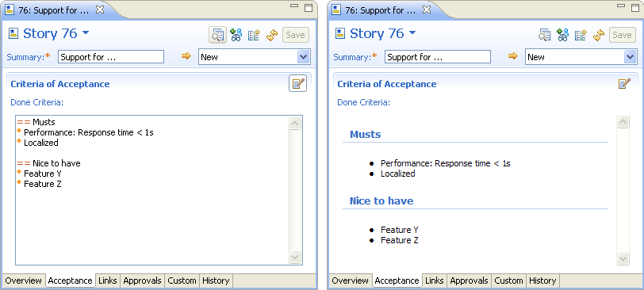Click the Criteria of Acceptance header in the right editor

tap(387, 84)
